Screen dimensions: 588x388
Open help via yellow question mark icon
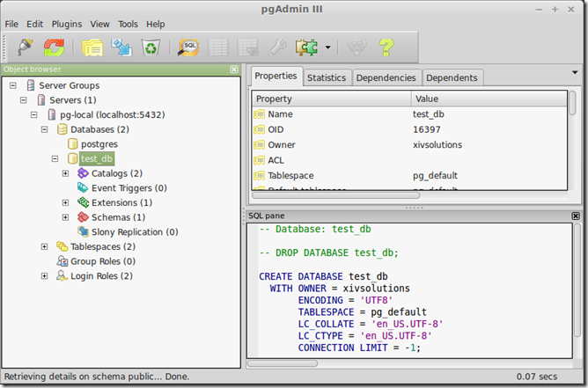pyautogui.click(x=386, y=48)
